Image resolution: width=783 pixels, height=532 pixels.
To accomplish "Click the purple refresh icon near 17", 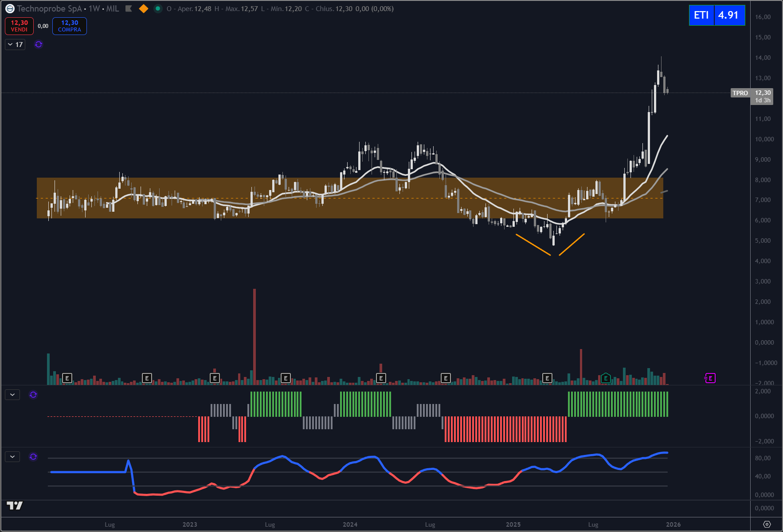I will coord(39,45).
